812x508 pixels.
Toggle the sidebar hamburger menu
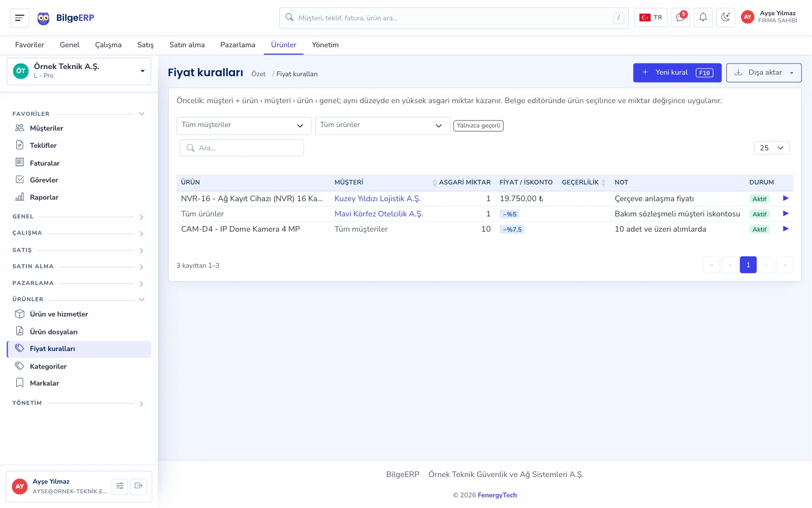click(x=20, y=18)
